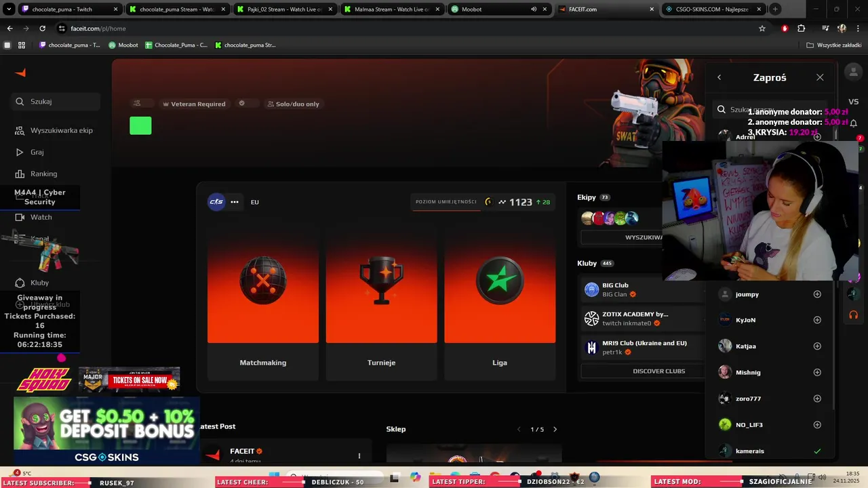This screenshot has height=488, width=868.
Task: Switch to Pajki_02 Stream browser tab
Action: pos(285,9)
